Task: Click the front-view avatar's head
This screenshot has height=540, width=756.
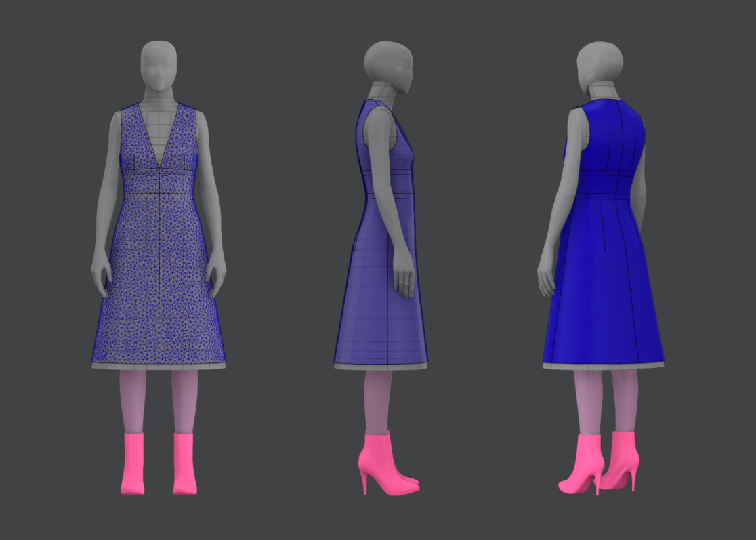Action: (x=159, y=64)
